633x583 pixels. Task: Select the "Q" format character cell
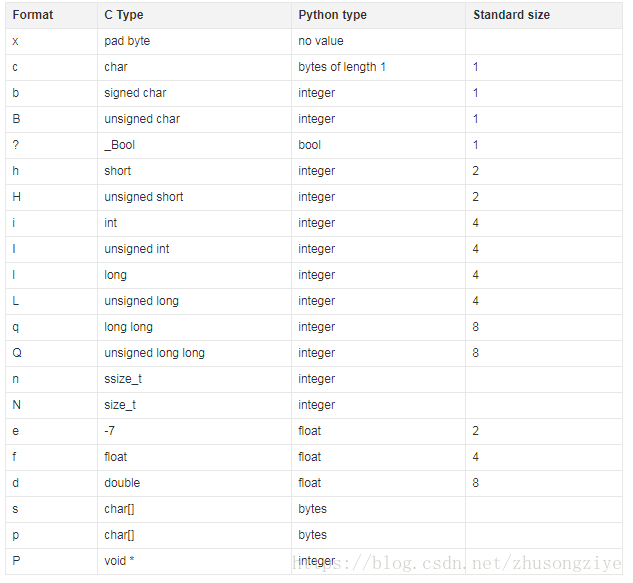click(x=17, y=353)
